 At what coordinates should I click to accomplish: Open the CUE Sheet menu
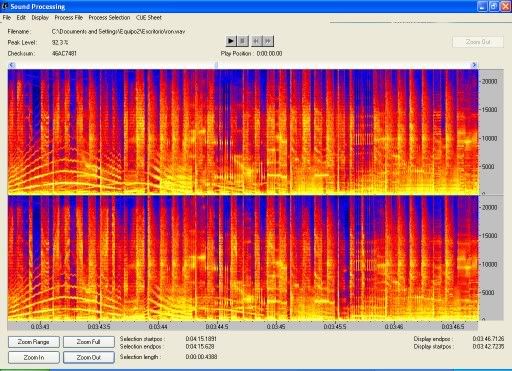[149, 18]
